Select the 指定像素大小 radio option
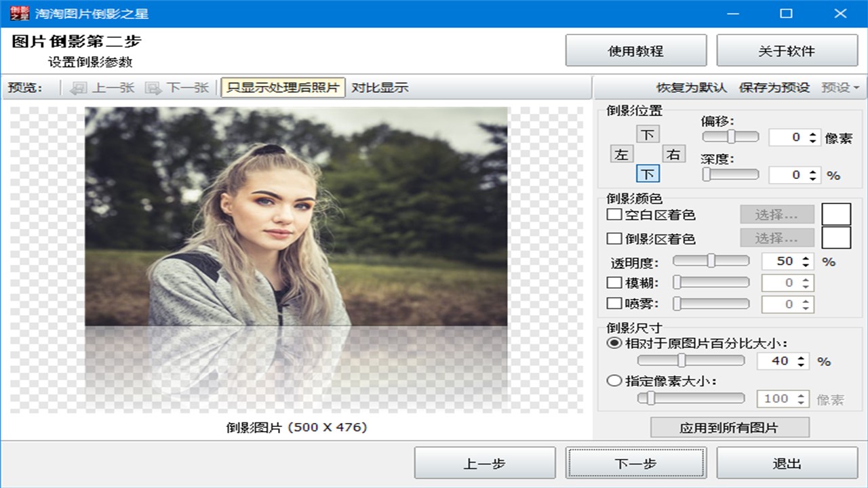 [614, 381]
